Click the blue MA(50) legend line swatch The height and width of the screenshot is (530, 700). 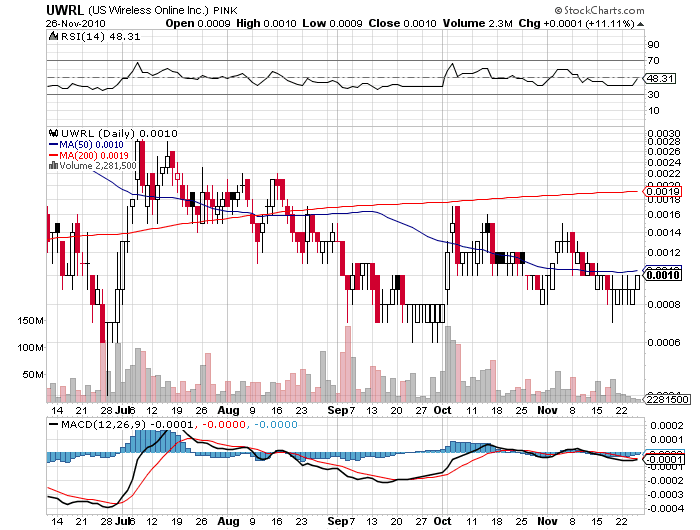pyautogui.click(x=53, y=145)
